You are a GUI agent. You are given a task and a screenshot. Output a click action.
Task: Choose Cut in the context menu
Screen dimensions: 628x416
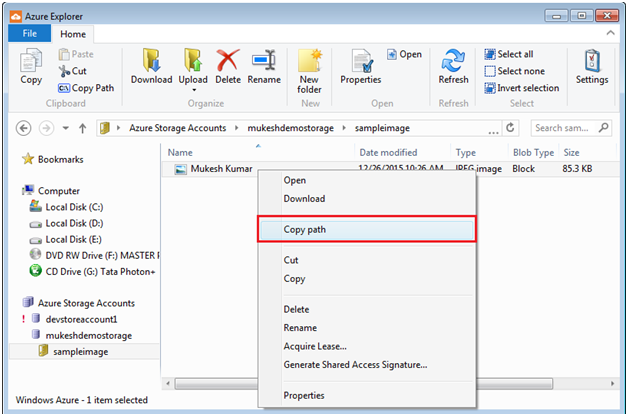(x=366, y=260)
